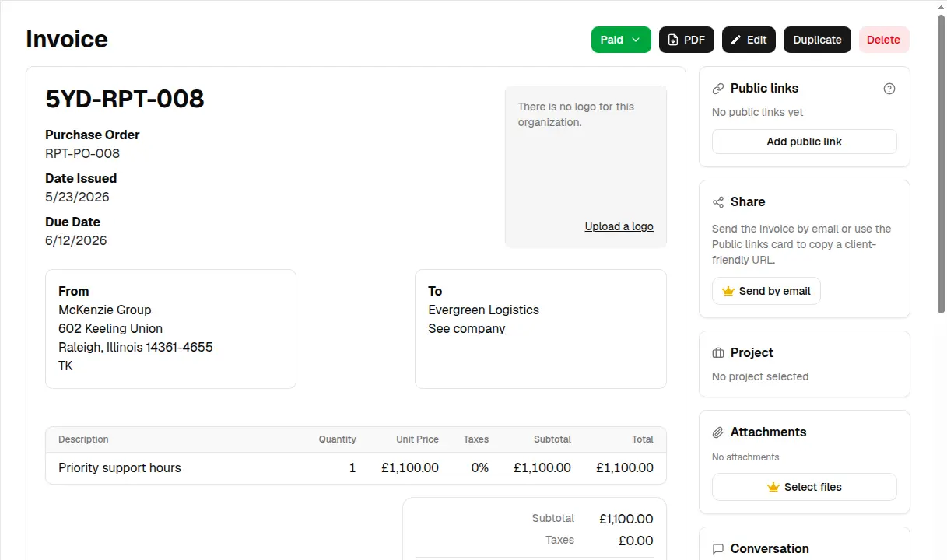Click the issued date 5/23/2026
The width and height of the screenshot is (947, 560).
tap(77, 197)
